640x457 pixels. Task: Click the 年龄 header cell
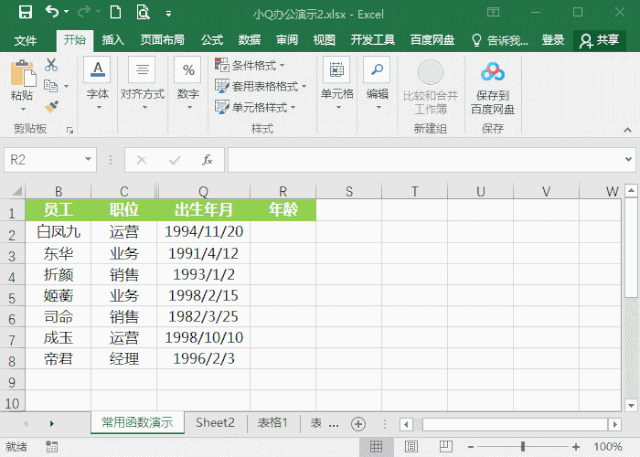283,210
